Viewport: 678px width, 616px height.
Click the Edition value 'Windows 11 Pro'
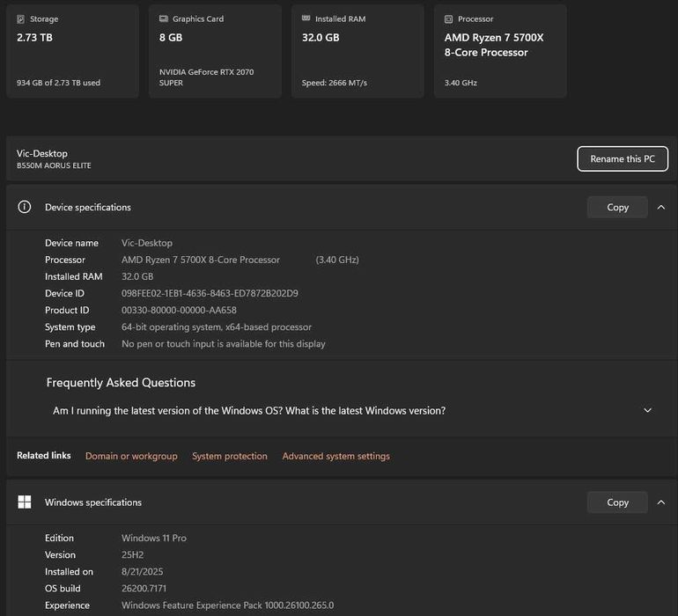(153, 539)
